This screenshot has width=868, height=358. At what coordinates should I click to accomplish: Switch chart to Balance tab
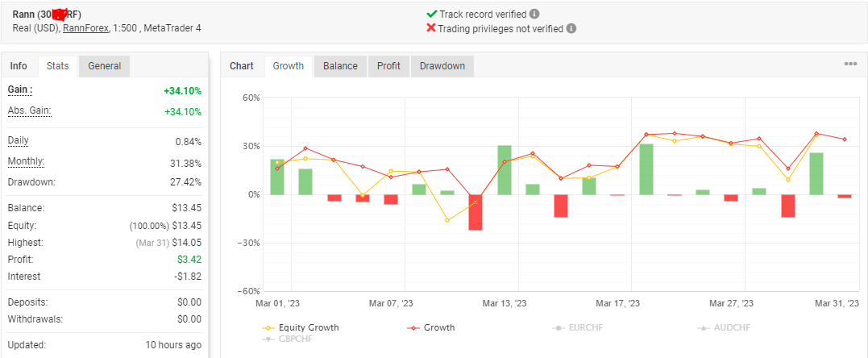340,66
